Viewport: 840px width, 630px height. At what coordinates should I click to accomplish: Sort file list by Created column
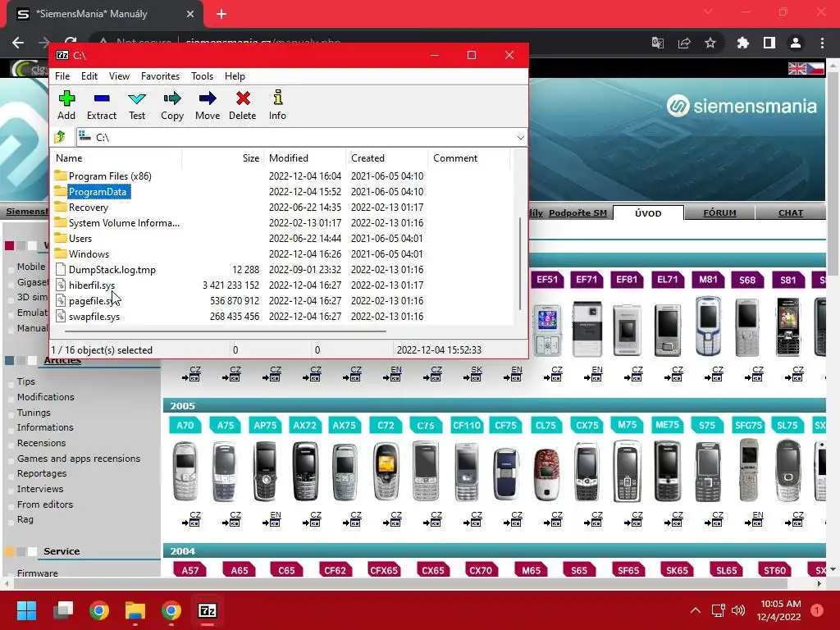pos(387,158)
